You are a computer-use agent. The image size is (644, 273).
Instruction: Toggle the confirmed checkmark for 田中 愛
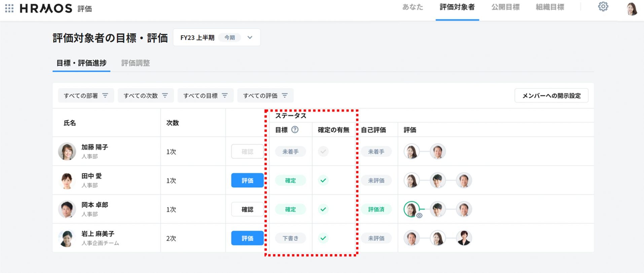(x=323, y=180)
